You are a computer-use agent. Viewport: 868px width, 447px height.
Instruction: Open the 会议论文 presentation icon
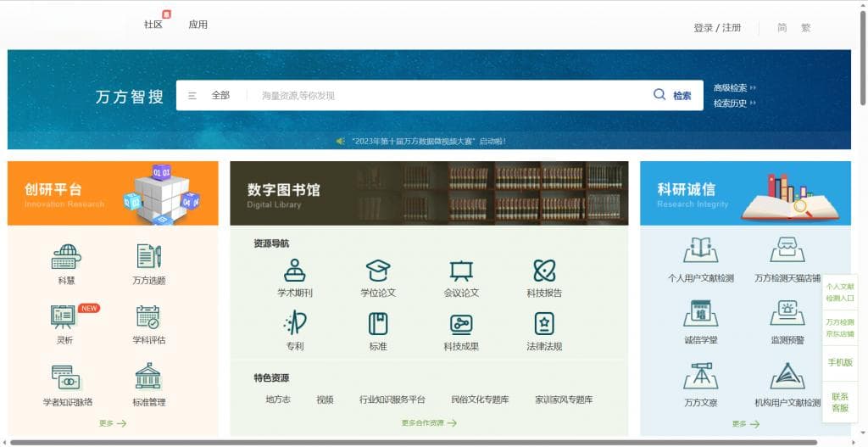click(461, 271)
